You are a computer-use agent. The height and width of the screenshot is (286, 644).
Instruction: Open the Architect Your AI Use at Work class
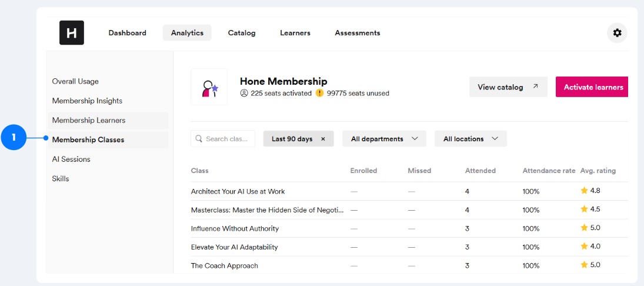click(x=238, y=191)
